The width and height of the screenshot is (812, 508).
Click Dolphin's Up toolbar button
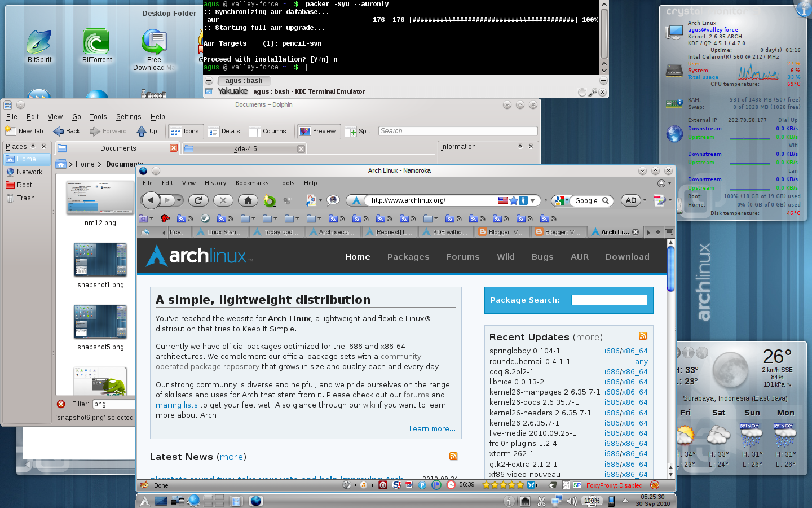pos(147,131)
